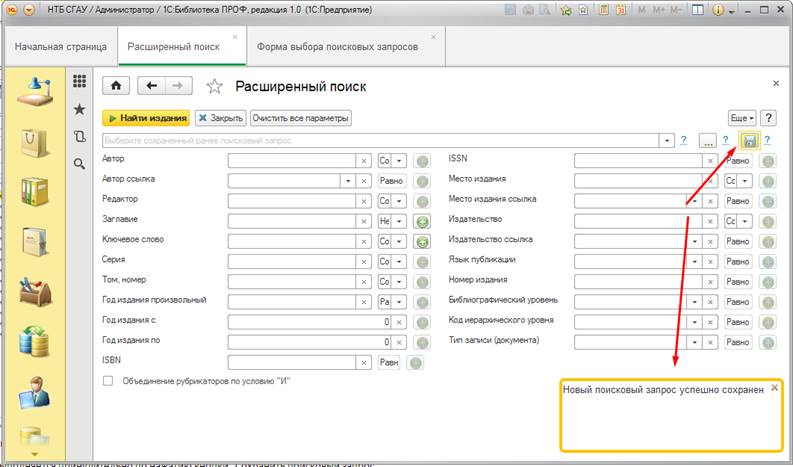Click the back arrow navigation button

(153, 86)
